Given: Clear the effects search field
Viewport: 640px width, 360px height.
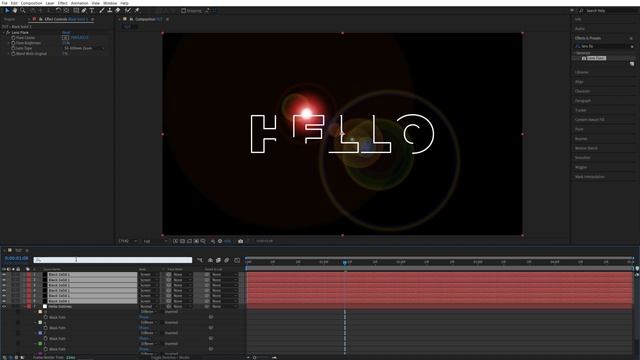Looking at the screenshot, I should tap(632, 47).
